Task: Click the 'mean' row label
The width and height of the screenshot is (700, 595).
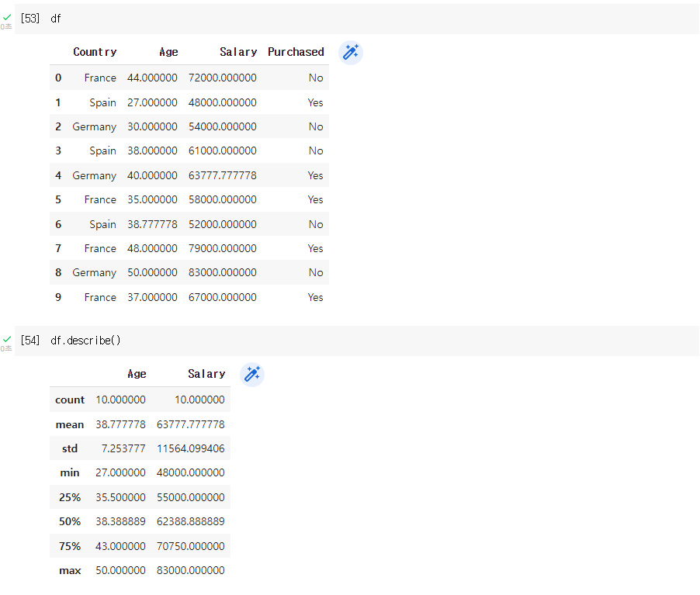Action: pyautogui.click(x=70, y=425)
